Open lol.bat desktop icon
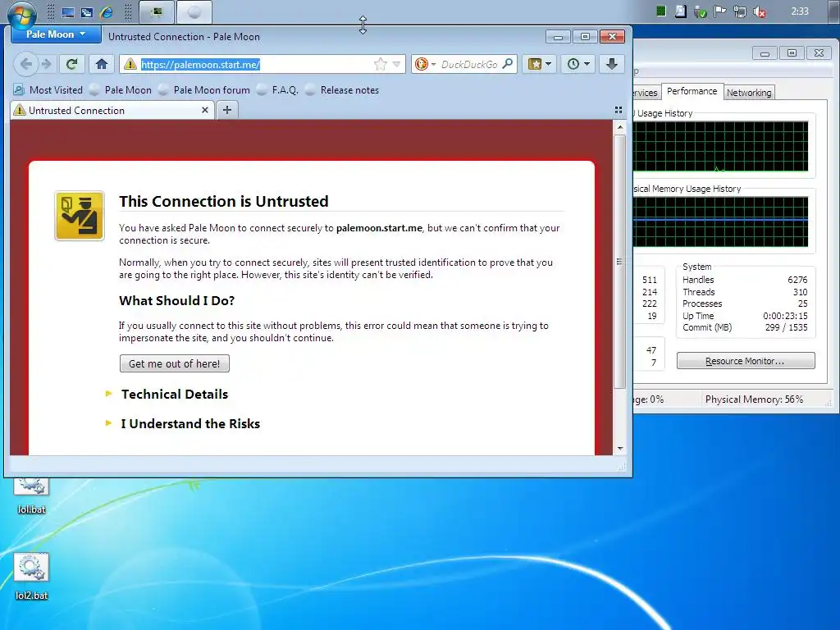The width and height of the screenshot is (840, 630). tap(31, 495)
